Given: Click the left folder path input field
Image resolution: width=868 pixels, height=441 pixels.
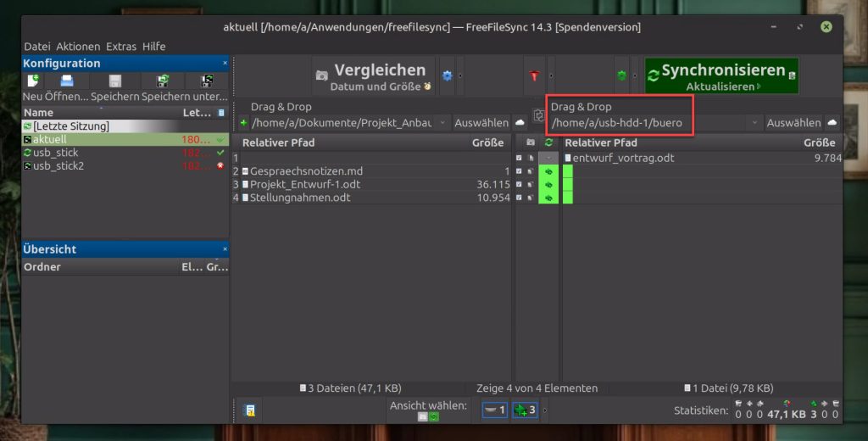Looking at the screenshot, I should (342, 122).
